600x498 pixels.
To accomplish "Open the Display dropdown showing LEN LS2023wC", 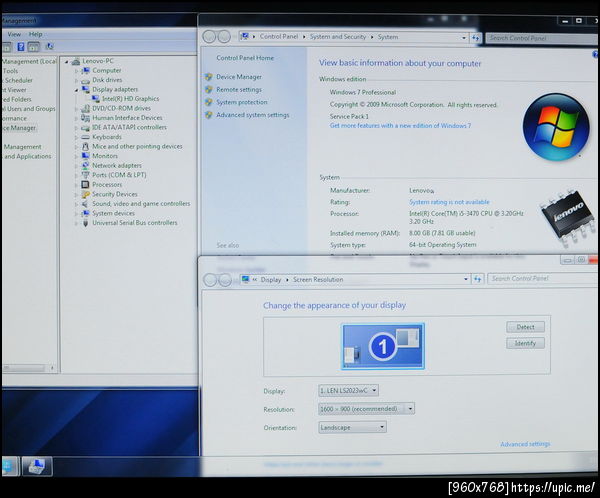I will coord(349,390).
